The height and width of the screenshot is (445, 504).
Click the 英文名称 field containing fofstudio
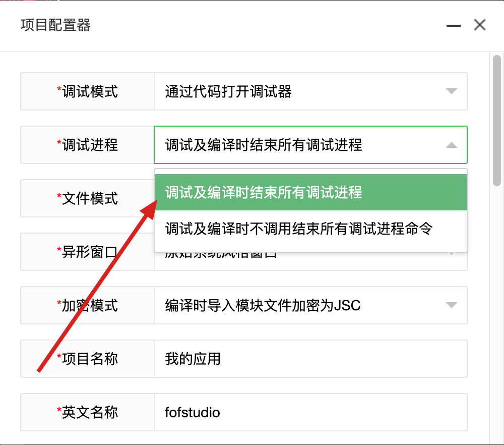[x=310, y=412]
